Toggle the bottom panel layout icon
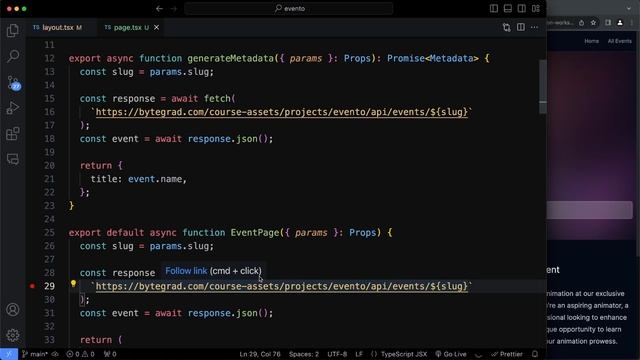Screen dimensions: 640x360 point(508,9)
